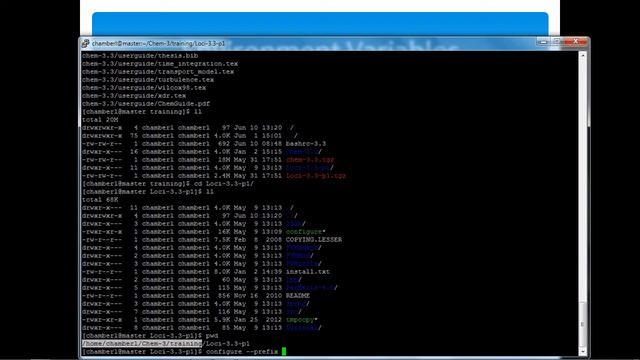Open the PuTTY system menu icon
The image size is (640, 360).
(85, 43)
